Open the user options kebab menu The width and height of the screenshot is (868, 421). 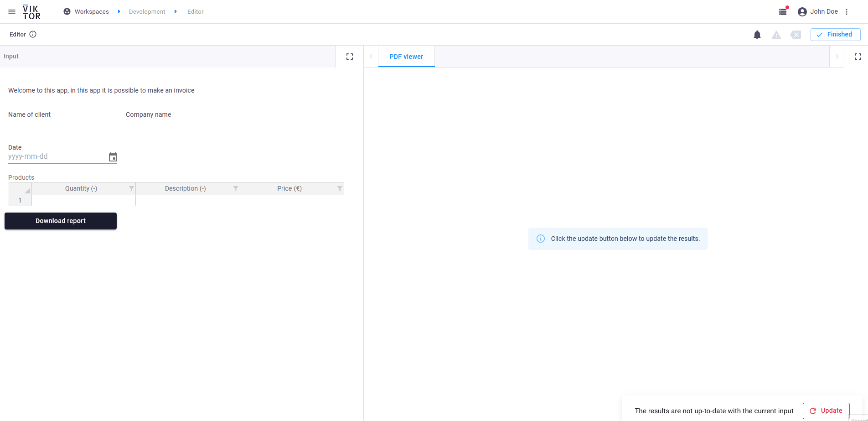[847, 12]
